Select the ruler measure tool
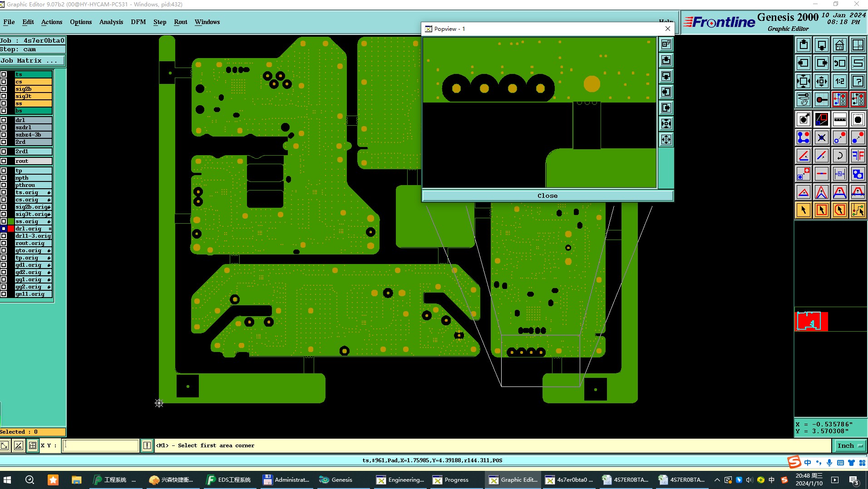Viewport: 868px width, 489px height. (839, 119)
